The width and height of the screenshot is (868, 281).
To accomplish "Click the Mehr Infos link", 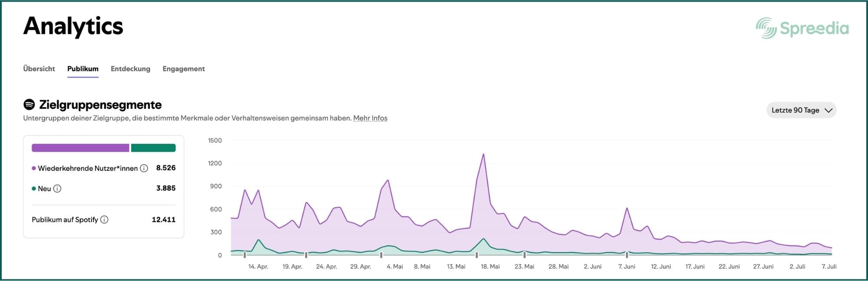I will coord(370,118).
